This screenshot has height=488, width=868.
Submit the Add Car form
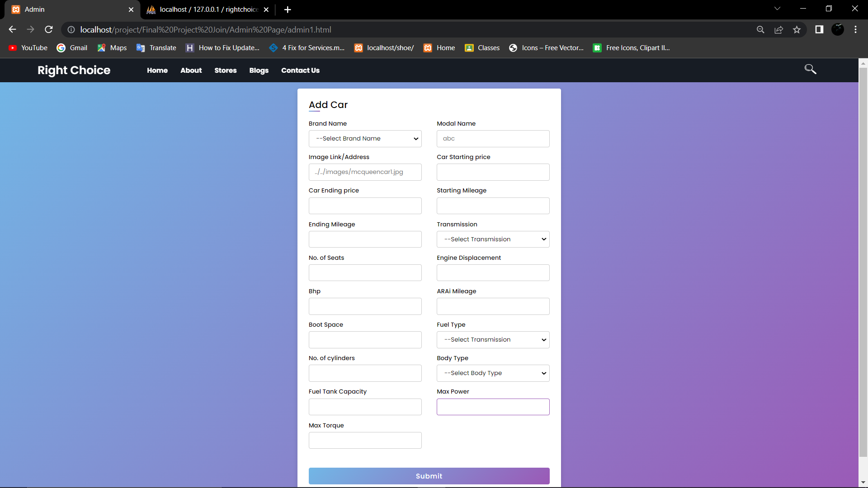429,476
